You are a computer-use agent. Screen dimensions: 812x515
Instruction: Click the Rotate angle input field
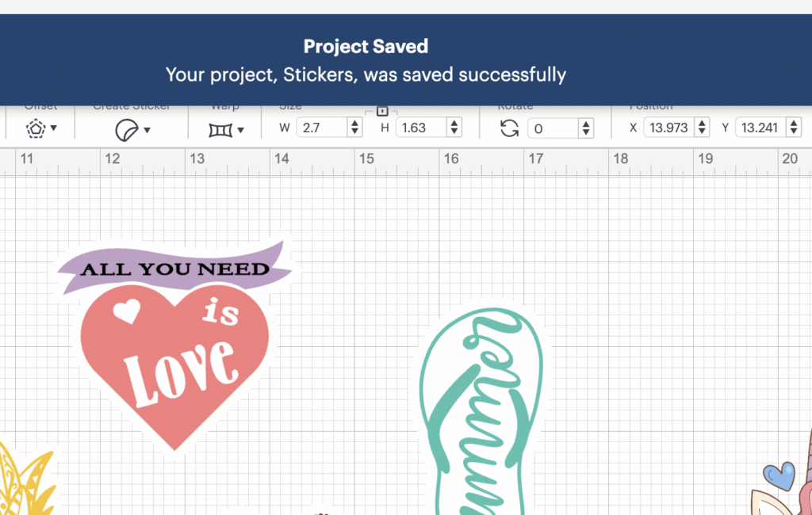[x=553, y=128]
